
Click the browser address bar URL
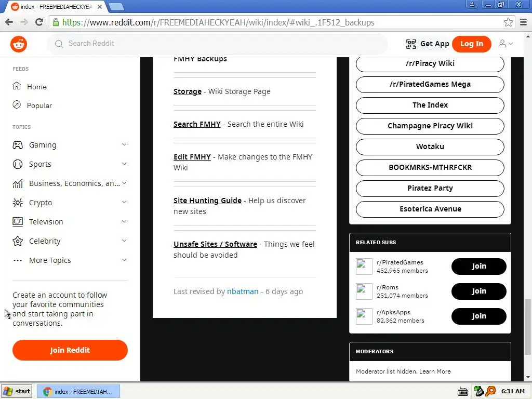click(219, 22)
